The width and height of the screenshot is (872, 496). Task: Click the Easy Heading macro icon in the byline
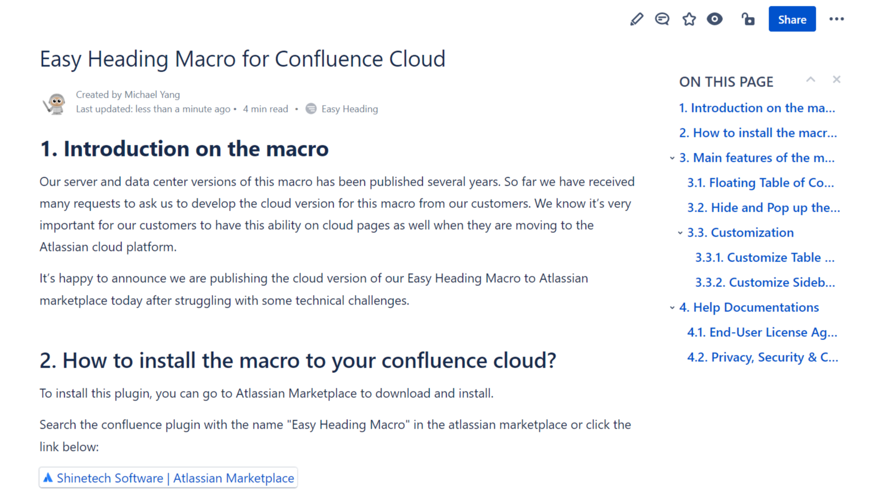[311, 109]
